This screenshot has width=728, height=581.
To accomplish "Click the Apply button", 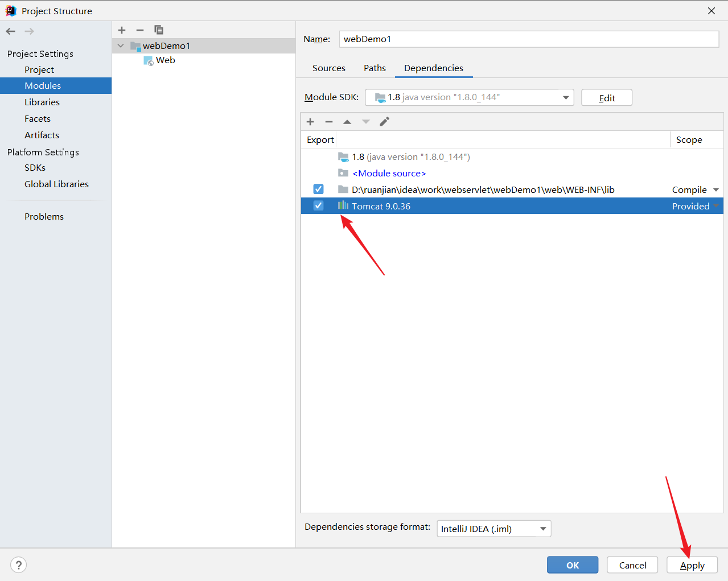I will [692, 565].
